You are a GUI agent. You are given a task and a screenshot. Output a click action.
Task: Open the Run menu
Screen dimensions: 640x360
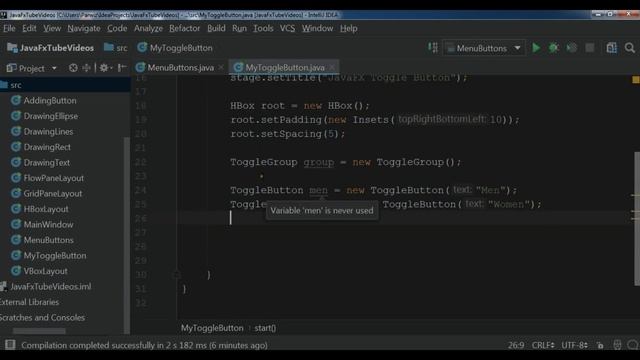click(x=239, y=28)
